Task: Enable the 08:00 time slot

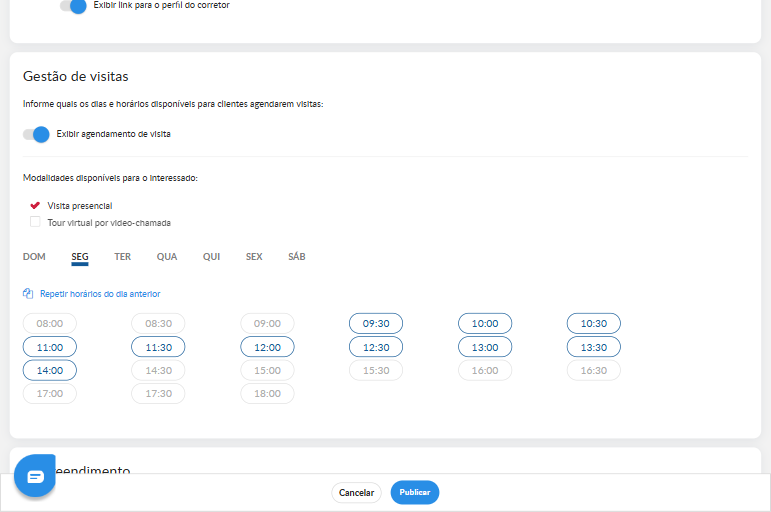Action: click(x=50, y=324)
